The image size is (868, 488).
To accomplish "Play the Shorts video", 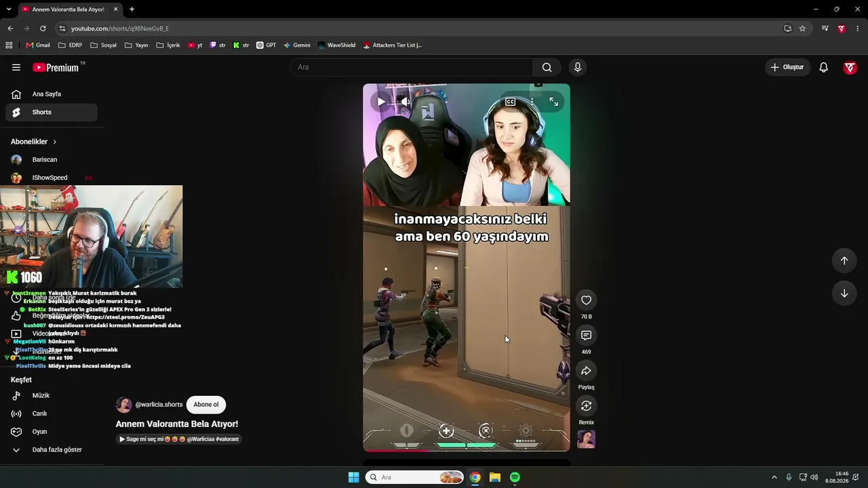I will (x=381, y=102).
